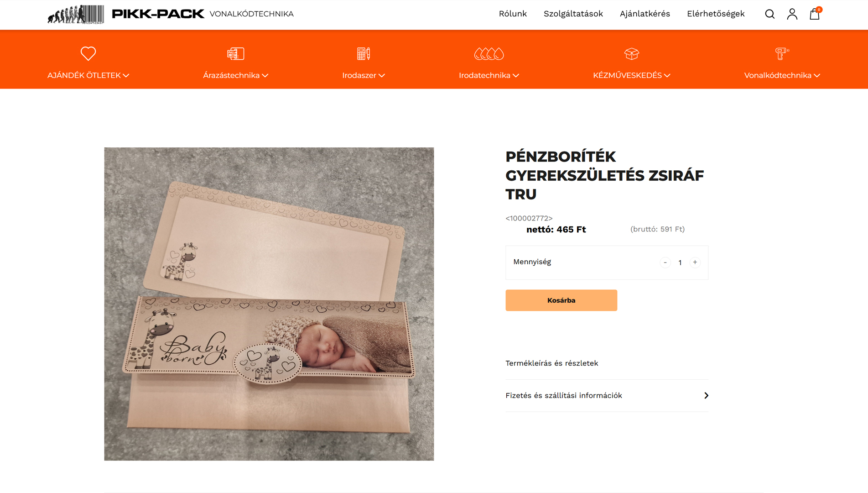Open the Elérhetőségek link
Screen dimensions: 868x493
[x=715, y=14]
